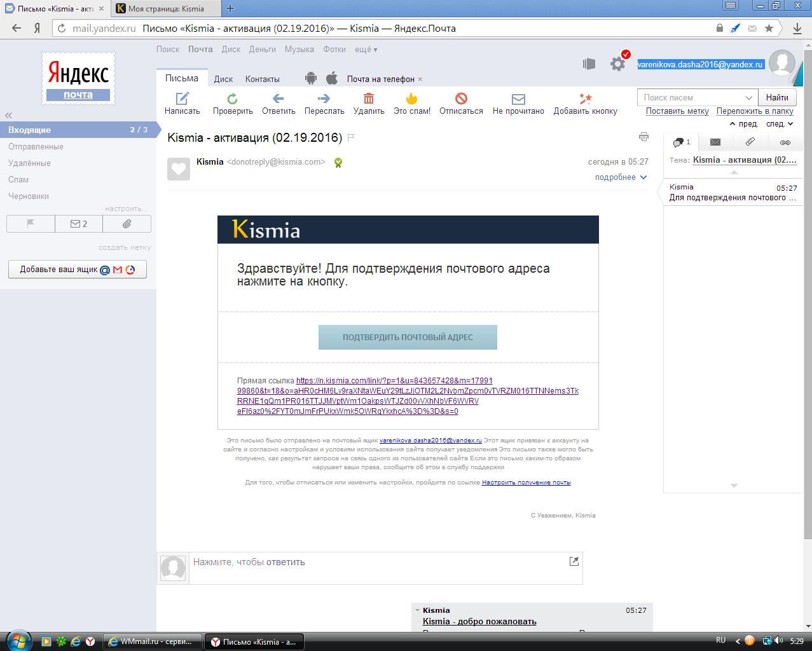Open a new browser tab

[230, 8]
